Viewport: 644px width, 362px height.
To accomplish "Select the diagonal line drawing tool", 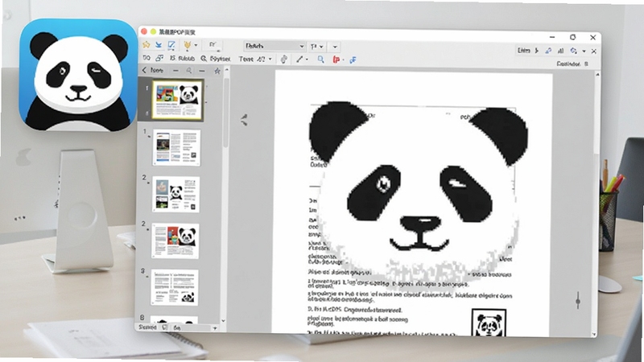I will (x=299, y=60).
